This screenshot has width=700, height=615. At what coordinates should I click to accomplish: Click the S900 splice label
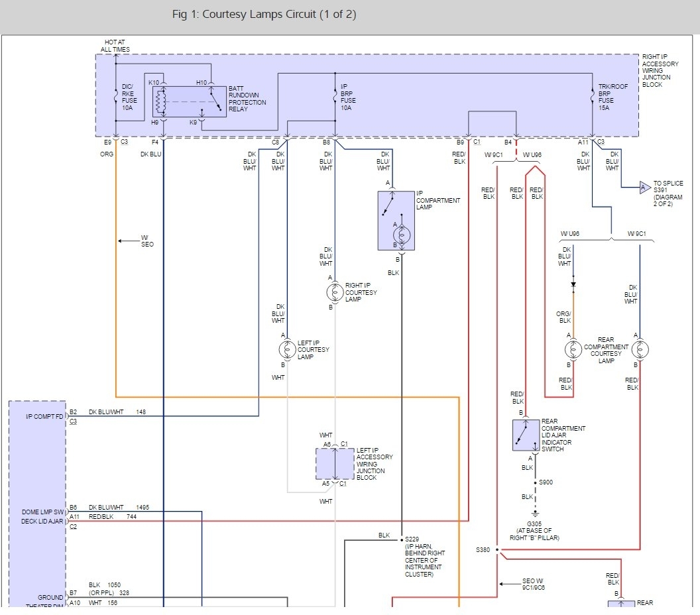[x=546, y=482]
